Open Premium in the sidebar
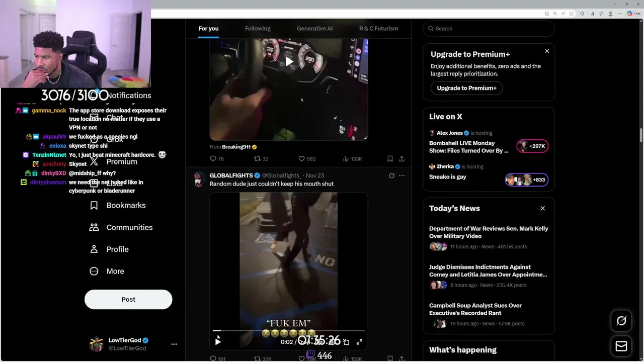 [x=114, y=162]
